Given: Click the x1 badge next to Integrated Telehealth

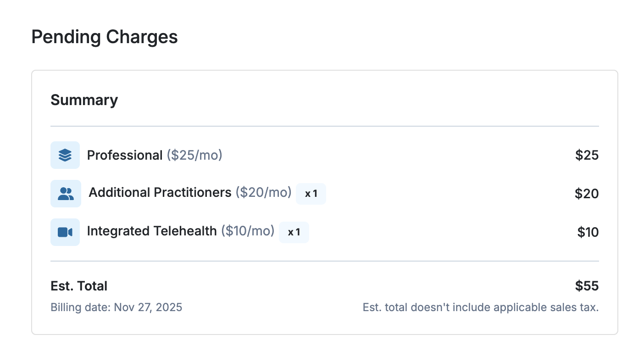Looking at the screenshot, I should [294, 232].
